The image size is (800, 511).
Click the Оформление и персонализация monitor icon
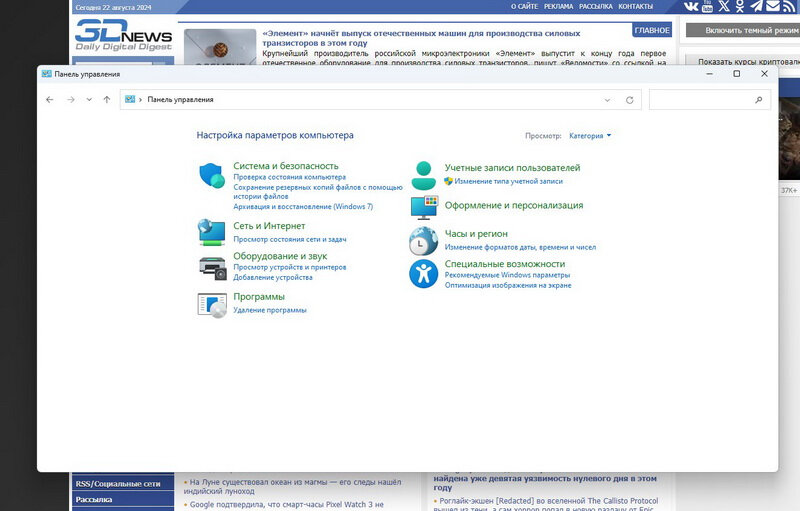point(424,207)
